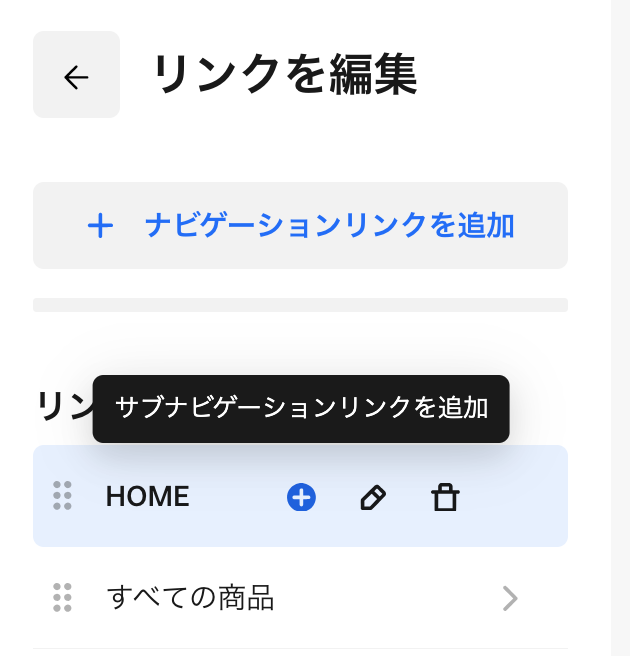Click the partially hidden リン section heading
Screen dimensions: 630x656
62,406
